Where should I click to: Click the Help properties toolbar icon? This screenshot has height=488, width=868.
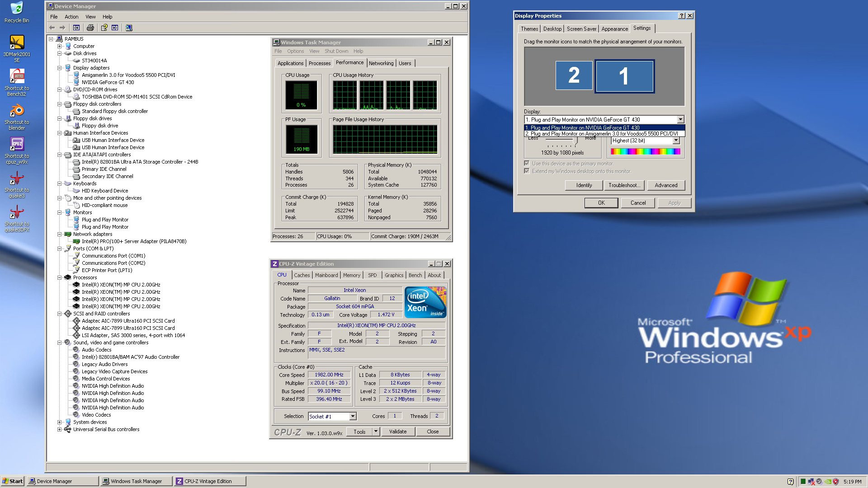click(x=104, y=28)
